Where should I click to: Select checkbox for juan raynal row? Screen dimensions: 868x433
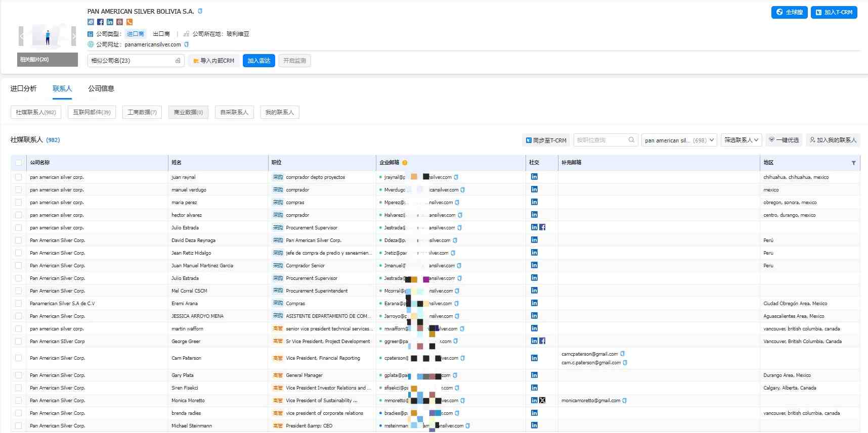[x=19, y=177]
